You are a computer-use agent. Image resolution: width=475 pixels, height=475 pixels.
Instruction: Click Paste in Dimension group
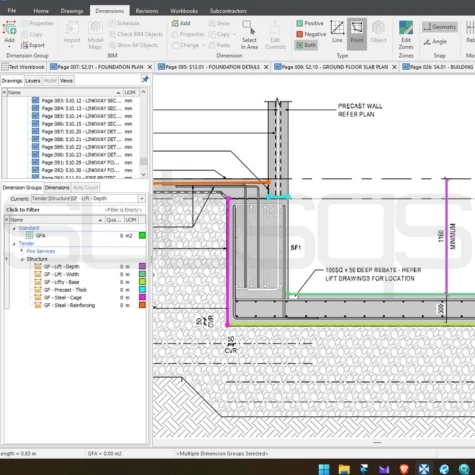click(x=219, y=45)
